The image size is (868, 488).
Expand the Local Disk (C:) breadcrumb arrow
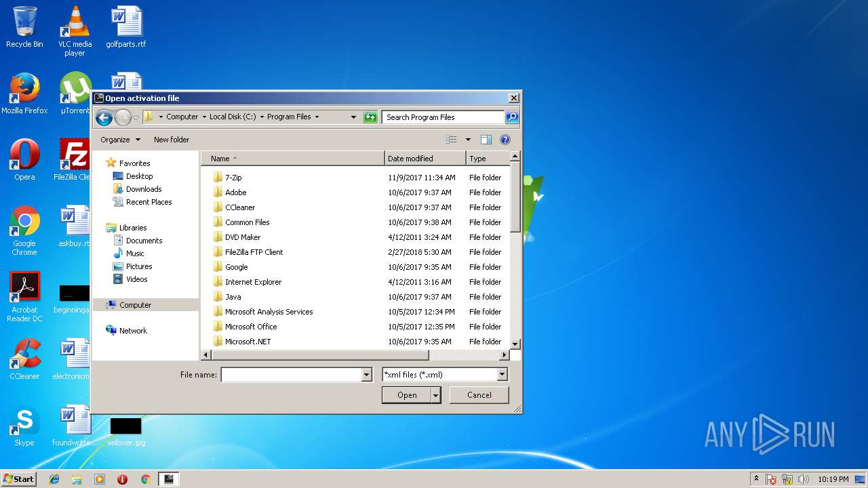pyautogui.click(x=262, y=117)
